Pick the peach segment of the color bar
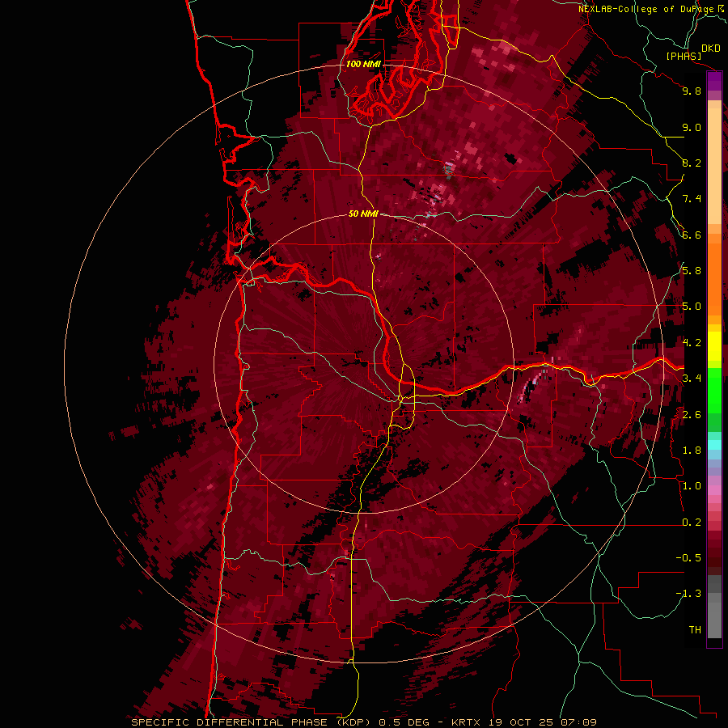 [714, 166]
